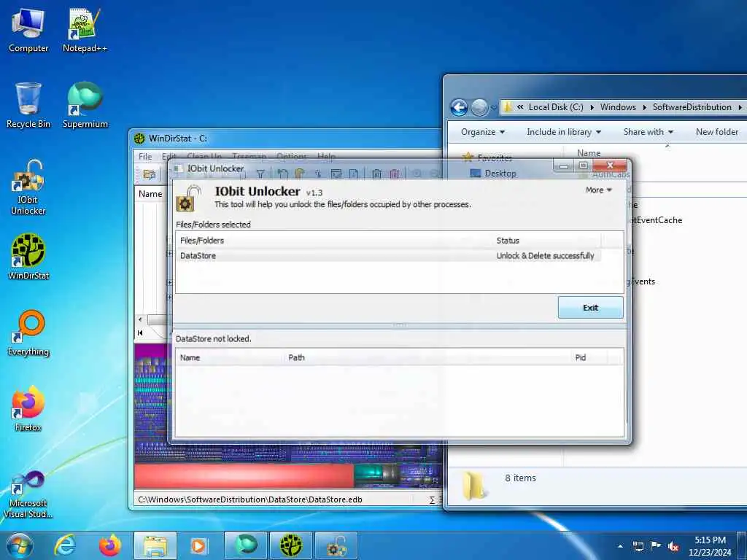Screen dimensions: 747x560
Task: Click the DataStore.edb path in WinDirStat status bar
Action: coord(250,499)
